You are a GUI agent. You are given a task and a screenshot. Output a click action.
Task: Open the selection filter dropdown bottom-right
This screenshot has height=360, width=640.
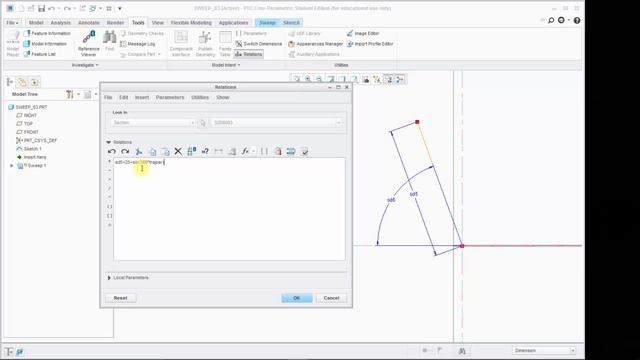coord(544,351)
